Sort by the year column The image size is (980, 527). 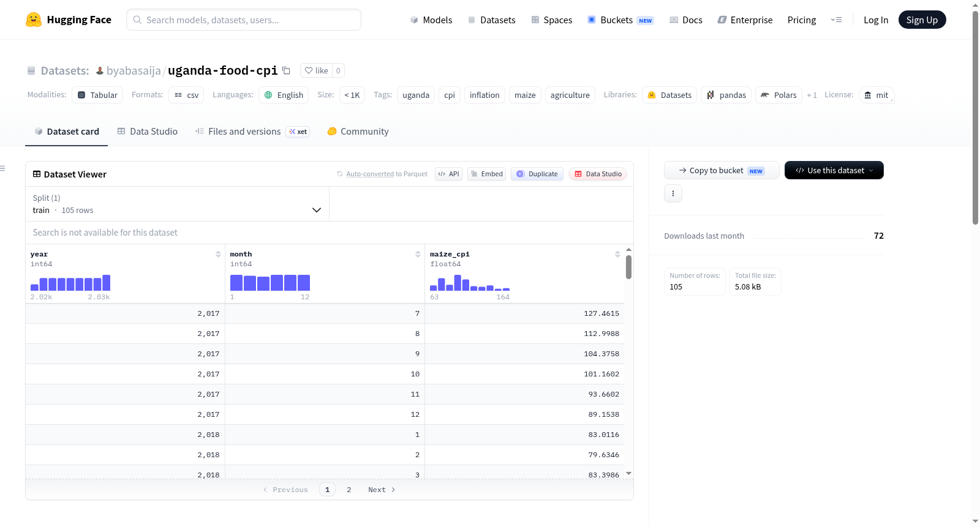(218, 254)
